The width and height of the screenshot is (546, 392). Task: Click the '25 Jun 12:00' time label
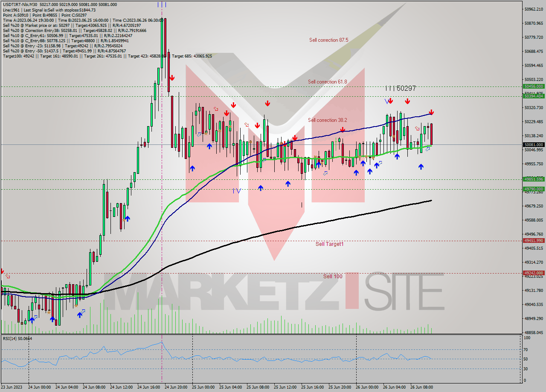click(x=285, y=387)
